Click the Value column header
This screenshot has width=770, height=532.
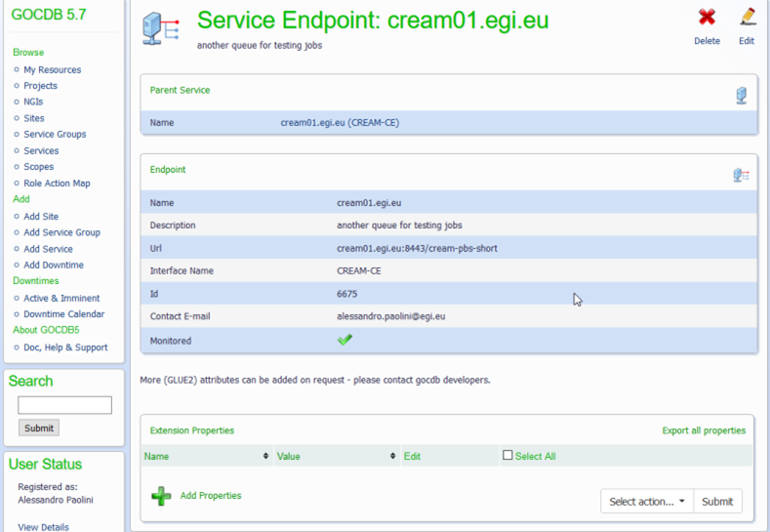pyautogui.click(x=288, y=457)
